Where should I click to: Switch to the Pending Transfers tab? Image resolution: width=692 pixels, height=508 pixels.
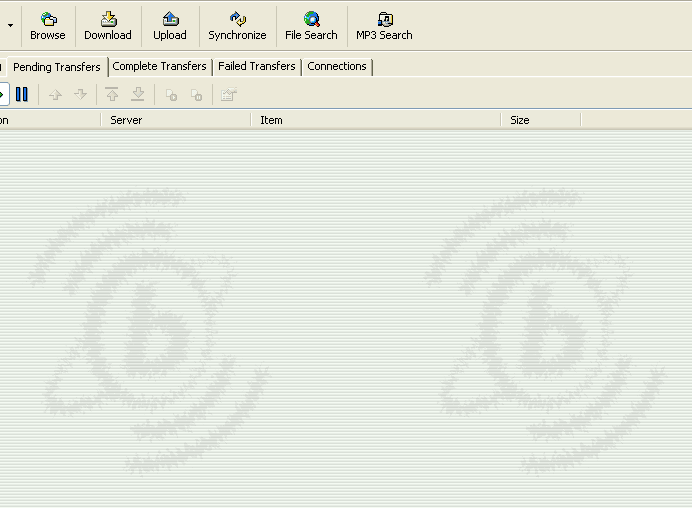tap(57, 67)
